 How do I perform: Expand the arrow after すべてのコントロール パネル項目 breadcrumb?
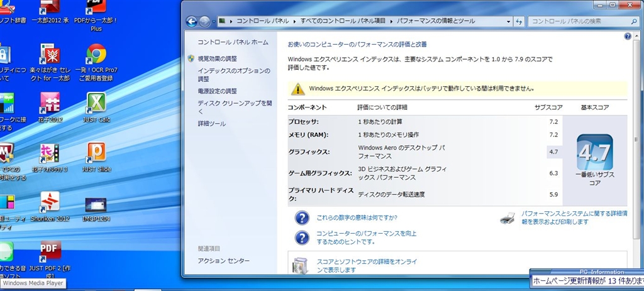coord(391,21)
